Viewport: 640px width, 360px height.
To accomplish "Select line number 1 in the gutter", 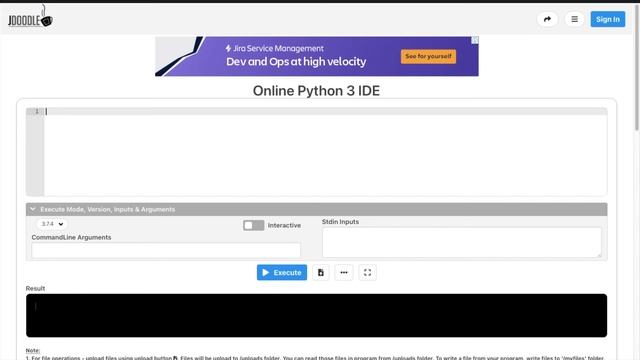I will click(36, 111).
